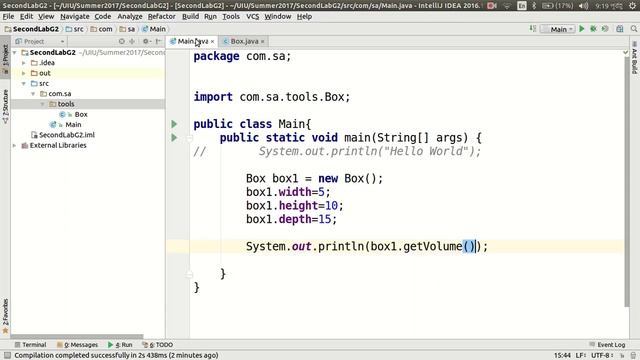Click the fold marker beside main method
640x360 pixels.
pos(189,138)
